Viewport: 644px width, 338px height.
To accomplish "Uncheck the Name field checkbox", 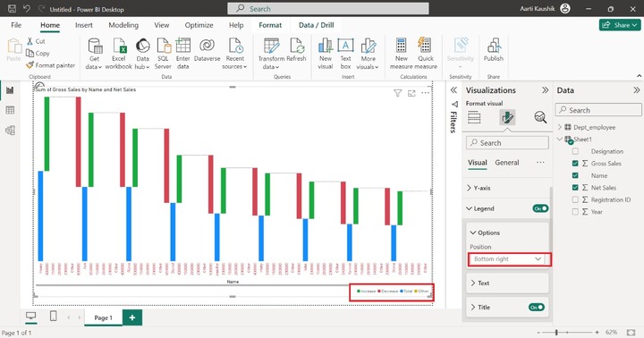I will point(575,175).
